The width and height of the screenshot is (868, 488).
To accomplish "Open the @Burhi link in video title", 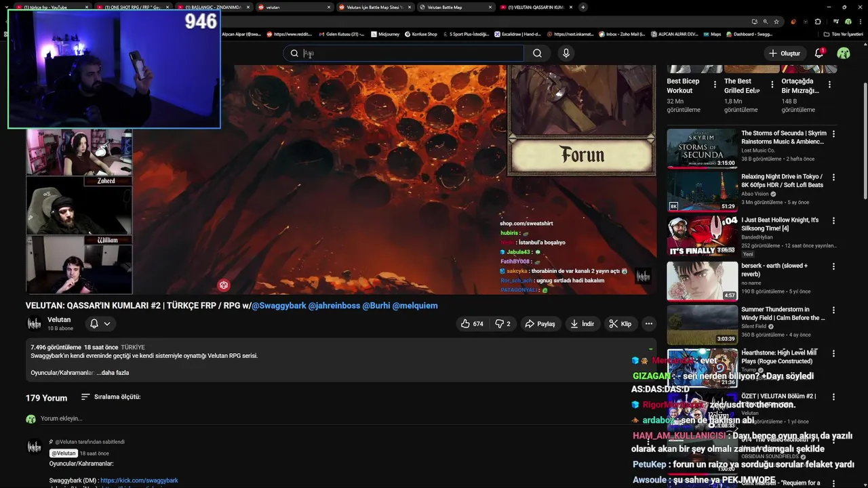I will [x=376, y=306].
